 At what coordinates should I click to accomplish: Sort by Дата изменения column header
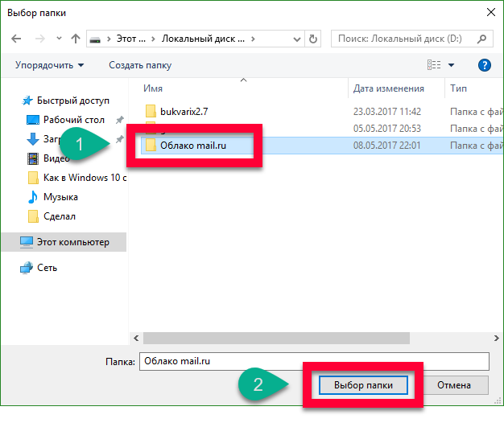click(x=388, y=88)
